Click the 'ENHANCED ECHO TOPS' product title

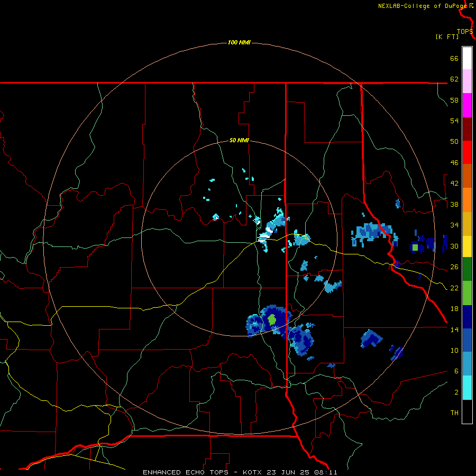pos(186,472)
